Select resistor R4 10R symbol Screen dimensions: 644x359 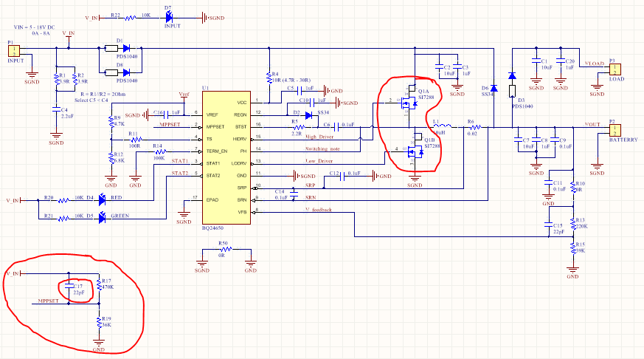(269, 77)
